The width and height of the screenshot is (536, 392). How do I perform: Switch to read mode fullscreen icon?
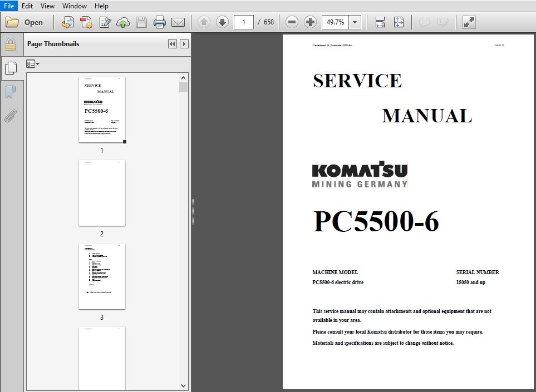tap(469, 22)
